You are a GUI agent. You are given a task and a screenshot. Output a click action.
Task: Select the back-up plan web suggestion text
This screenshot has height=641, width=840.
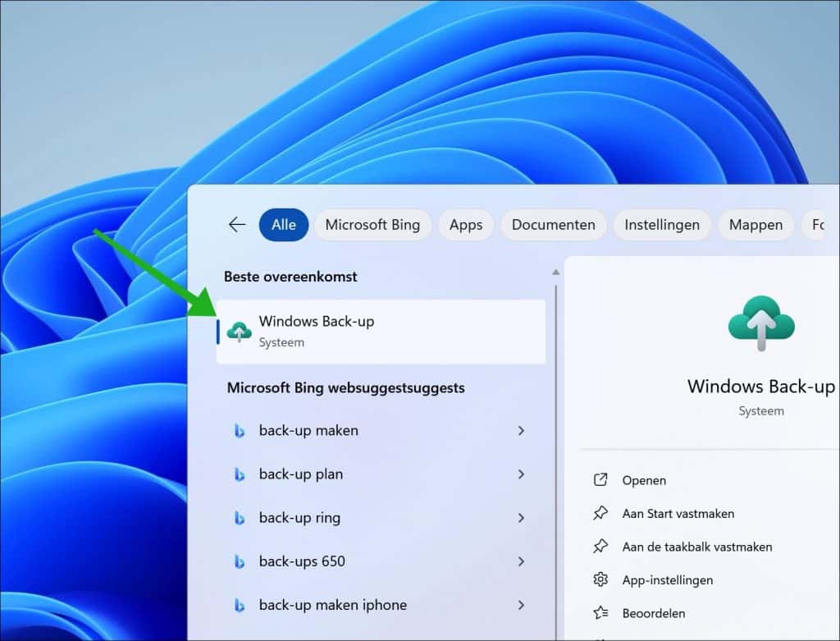click(301, 474)
